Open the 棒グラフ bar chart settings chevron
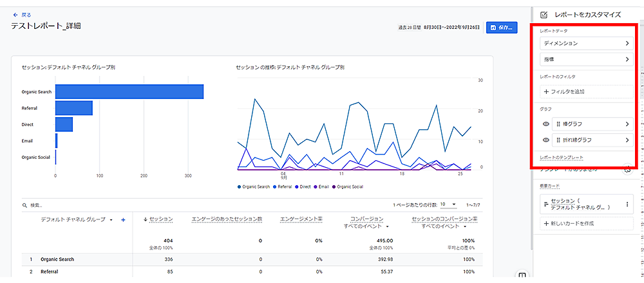Screen dimensions: 644x283 627,123
